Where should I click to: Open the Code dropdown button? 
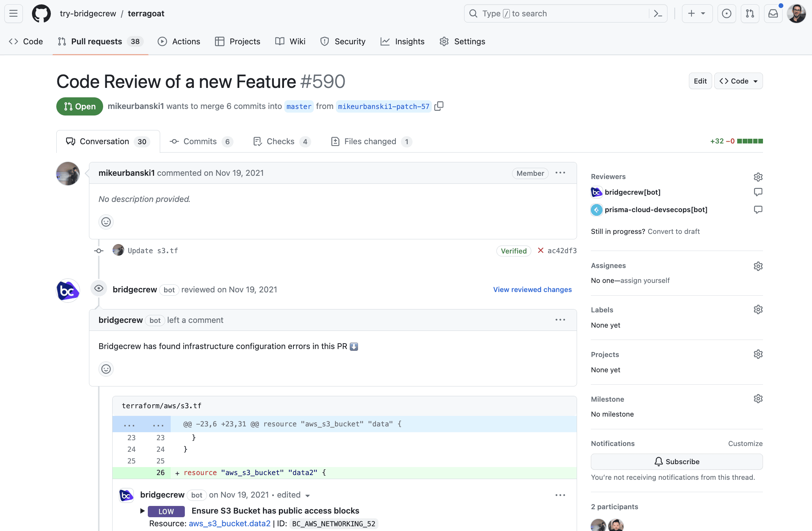(x=738, y=81)
